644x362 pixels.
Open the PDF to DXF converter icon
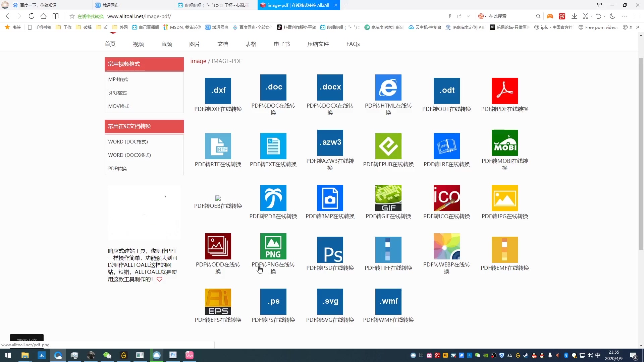pyautogui.click(x=218, y=90)
